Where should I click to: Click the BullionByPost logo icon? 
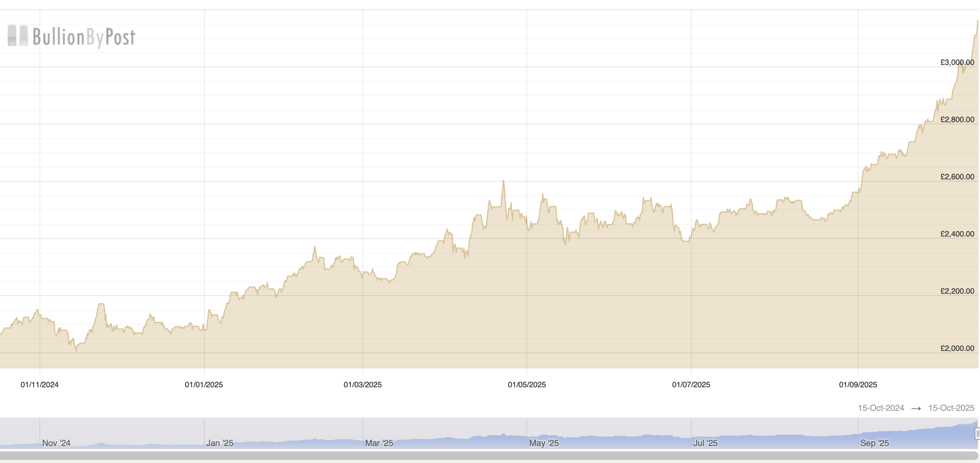pos(18,36)
